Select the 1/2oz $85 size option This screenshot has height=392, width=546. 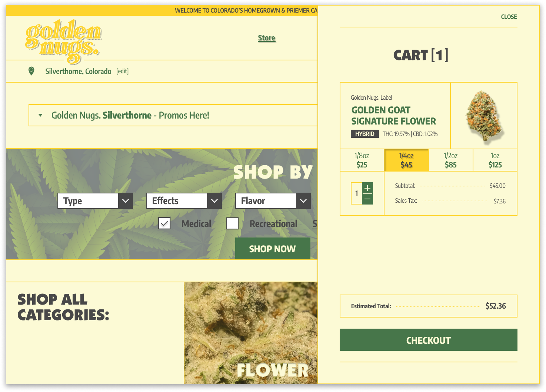click(451, 160)
